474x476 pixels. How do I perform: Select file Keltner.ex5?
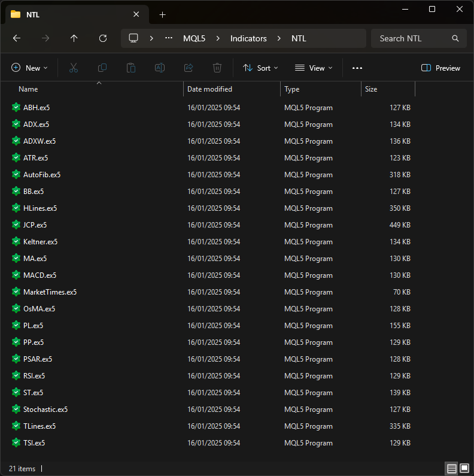click(x=40, y=242)
